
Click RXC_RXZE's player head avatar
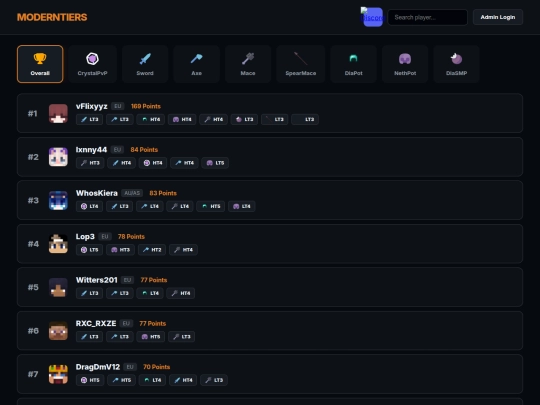coord(58,331)
